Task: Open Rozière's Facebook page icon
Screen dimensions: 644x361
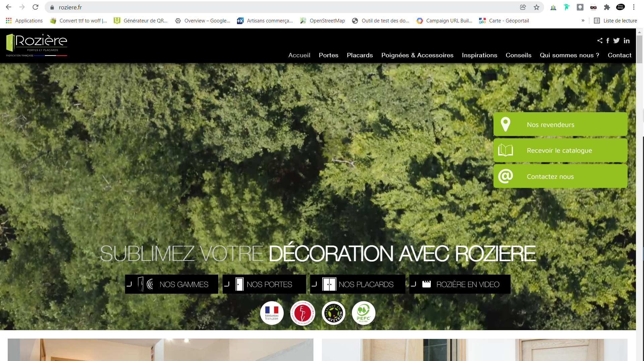Action: 608,41
